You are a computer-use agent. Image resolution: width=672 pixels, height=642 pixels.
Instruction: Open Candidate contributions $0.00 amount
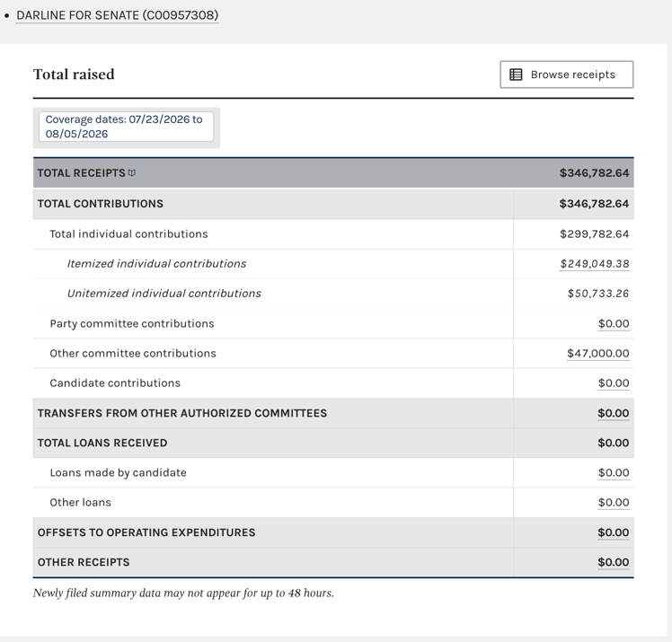point(614,383)
